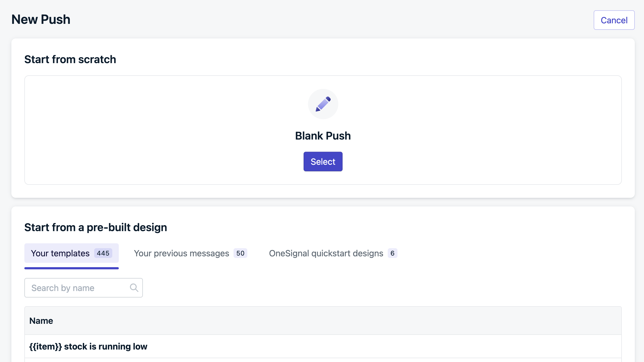Select the '{{item}} stock is running low' template
The image size is (644, 362).
(x=323, y=347)
